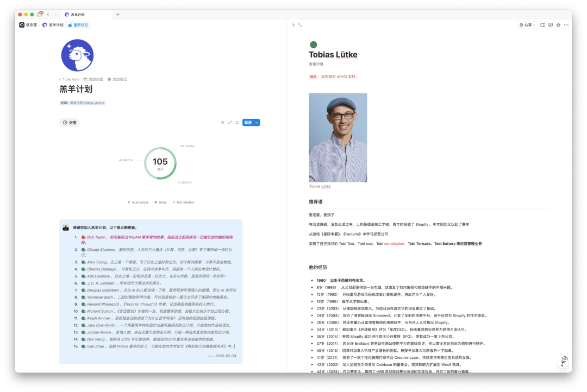Viewport: 587px width, 392px height.
Task: Toggle the Not started legend item
Action: 184,203
